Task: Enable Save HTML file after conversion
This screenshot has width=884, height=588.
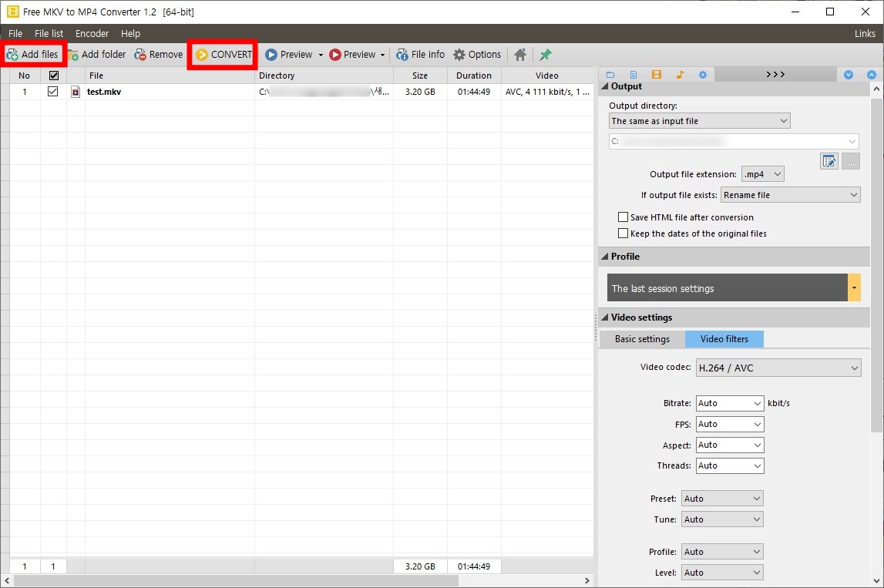Action: [623, 217]
